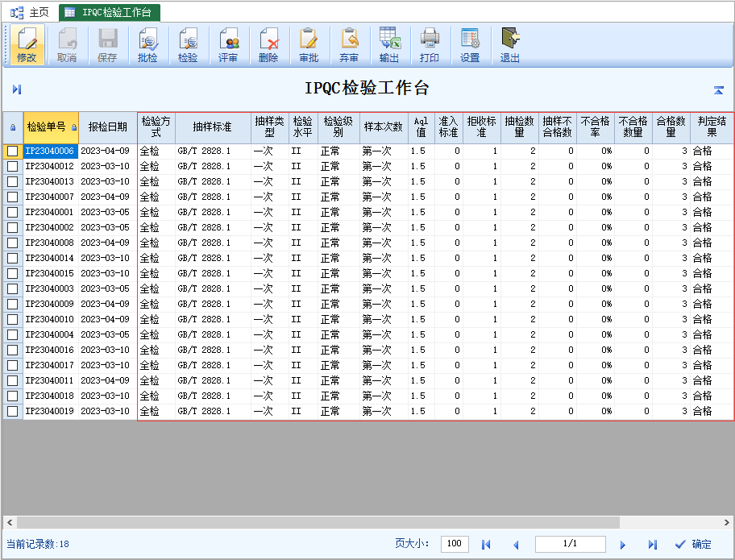Sort by 报检日期 column header

pos(108,127)
